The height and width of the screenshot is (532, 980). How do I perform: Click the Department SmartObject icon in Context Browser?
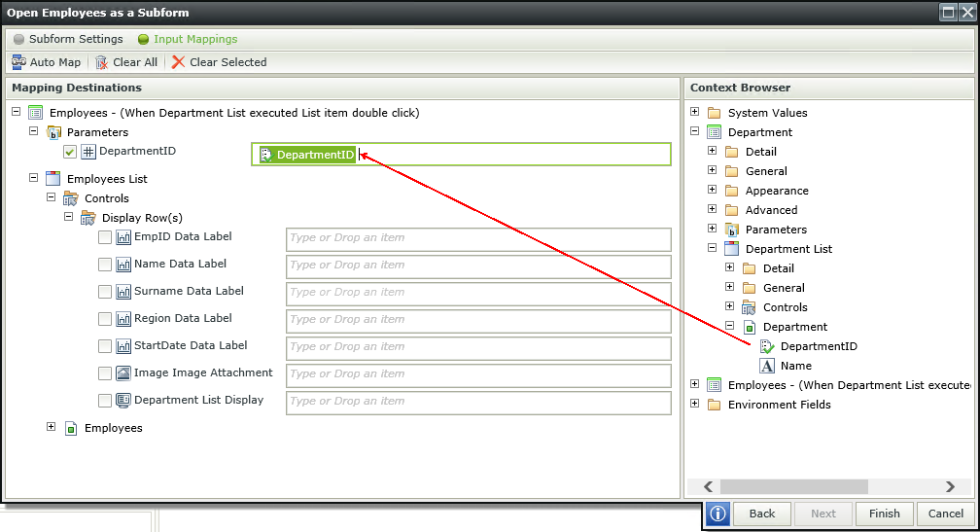(x=749, y=327)
